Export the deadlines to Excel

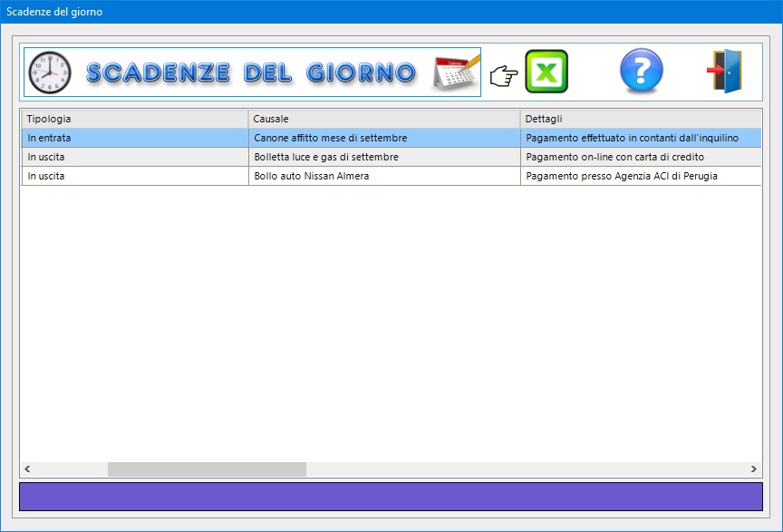[546, 72]
